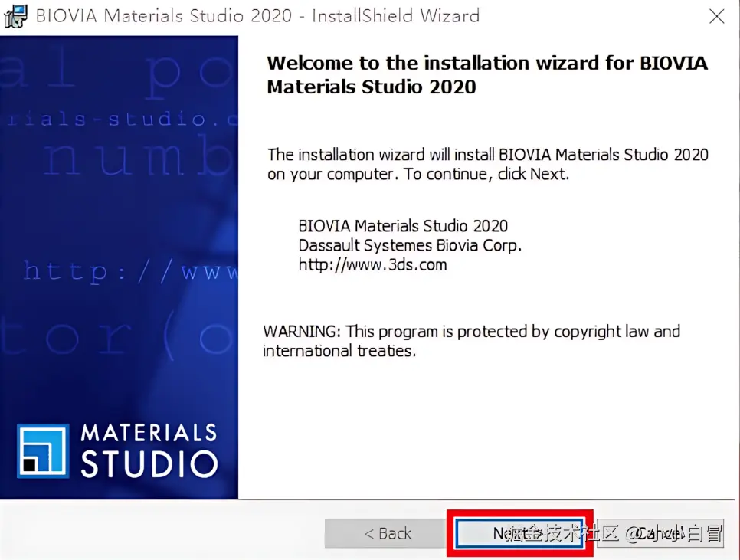Close the InstallShield Wizard window

[x=716, y=16]
